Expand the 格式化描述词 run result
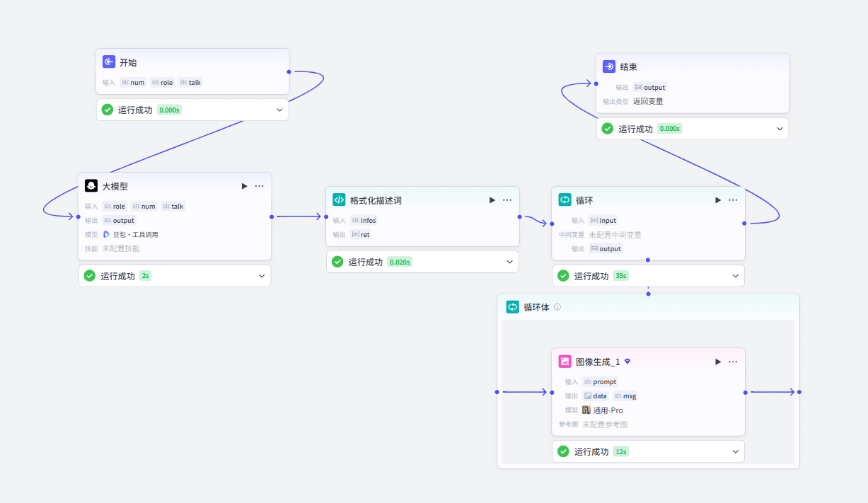Image resolution: width=868 pixels, height=503 pixels. pos(510,262)
